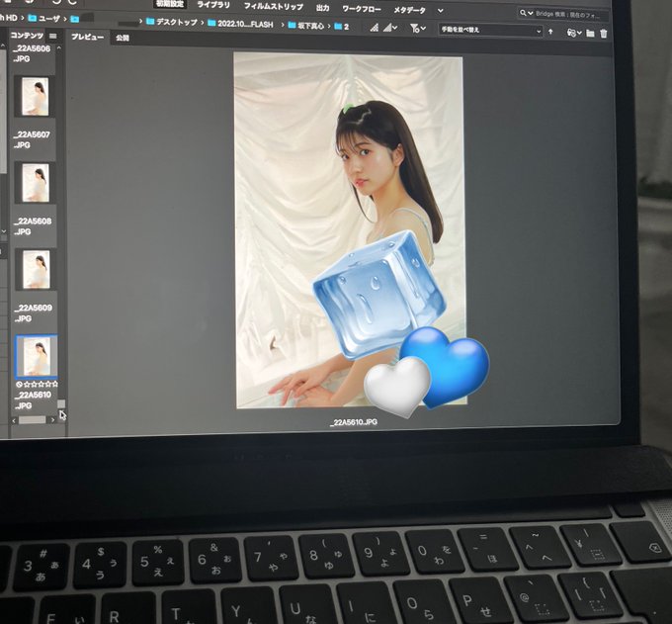Open the filter by rating menu

coord(417,29)
